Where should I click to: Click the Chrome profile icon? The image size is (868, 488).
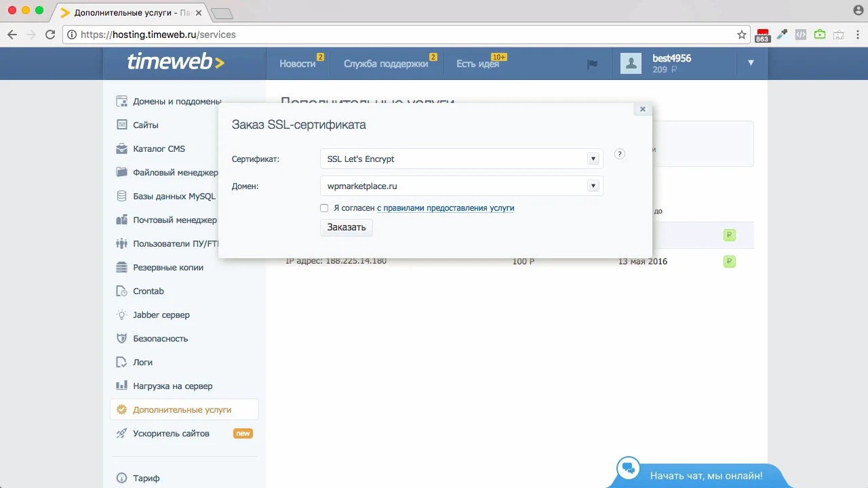tap(858, 11)
